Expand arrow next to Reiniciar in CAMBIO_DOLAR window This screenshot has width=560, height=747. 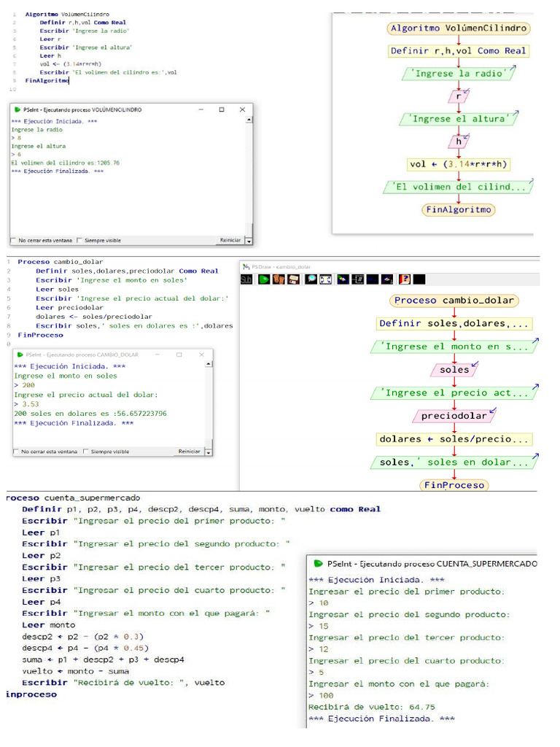[208, 452]
